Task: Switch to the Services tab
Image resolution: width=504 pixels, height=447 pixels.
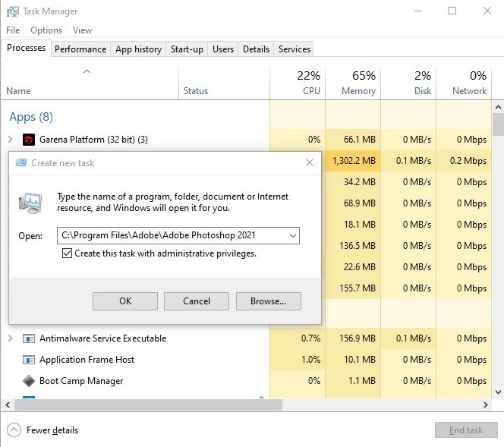Action: pos(295,49)
